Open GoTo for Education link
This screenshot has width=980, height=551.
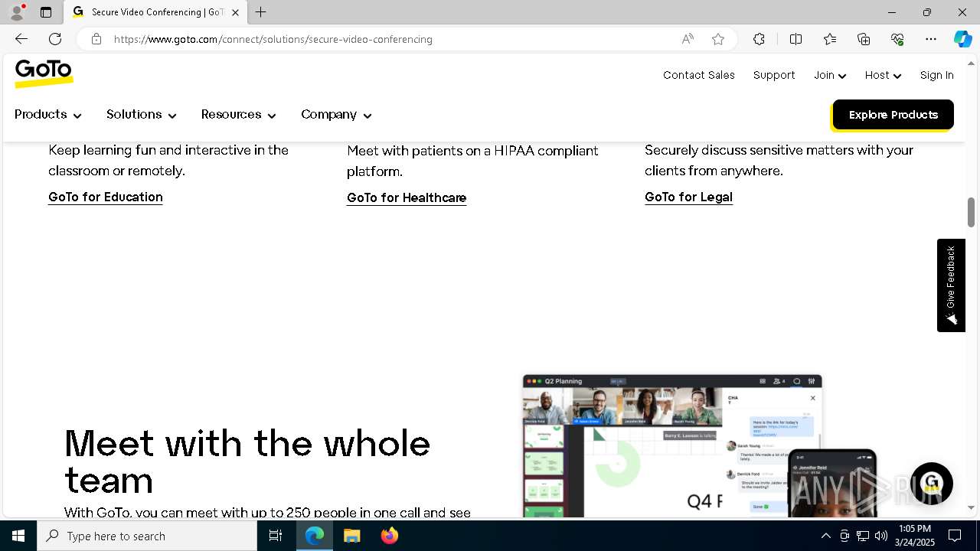pyautogui.click(x=106, y=197)
